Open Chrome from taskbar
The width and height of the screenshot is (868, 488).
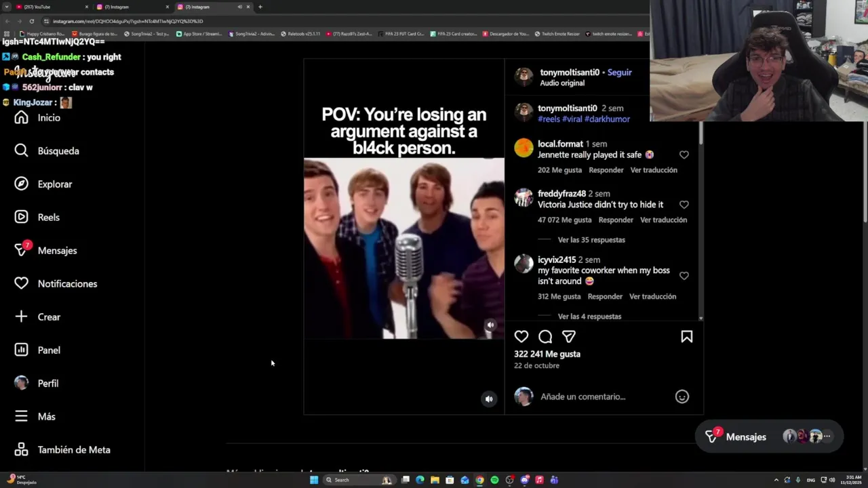tap(479, 480)
